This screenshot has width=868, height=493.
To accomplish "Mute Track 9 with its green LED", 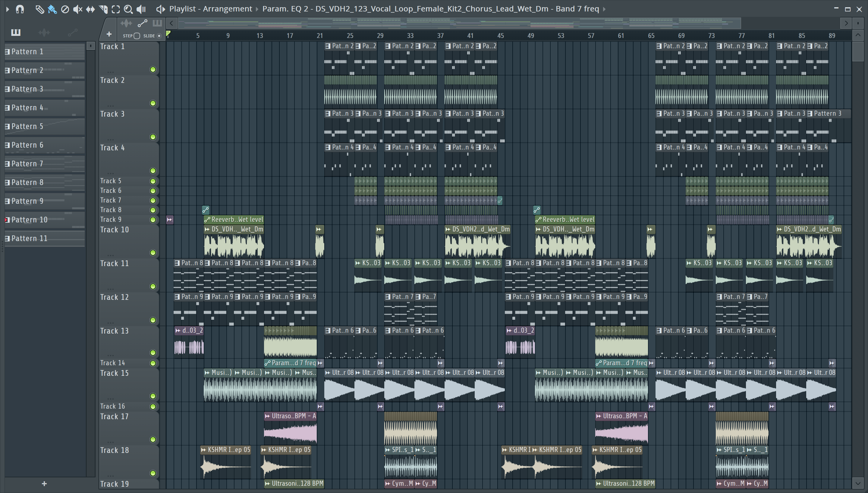I will tap(153, 220).
